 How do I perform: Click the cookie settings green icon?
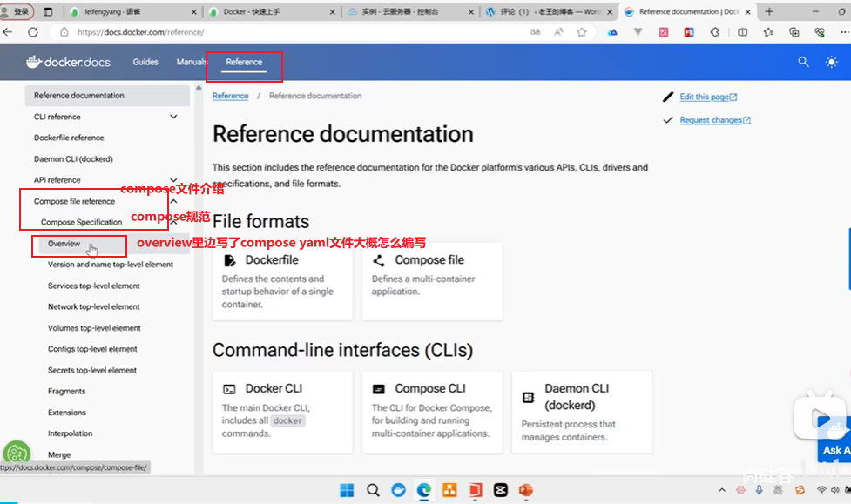point(17,454)
